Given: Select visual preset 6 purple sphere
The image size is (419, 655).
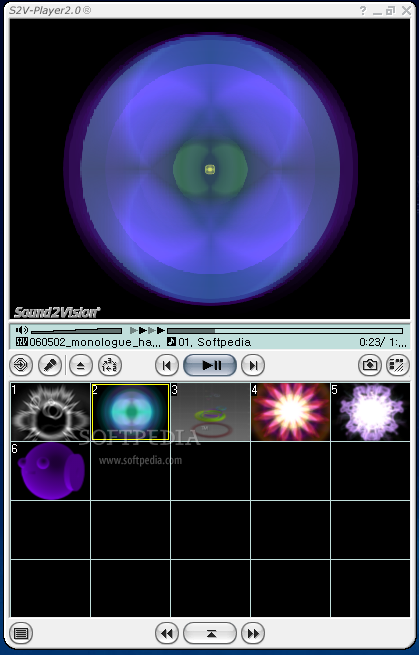Looking at the screenshot, I should pos(50,471).
